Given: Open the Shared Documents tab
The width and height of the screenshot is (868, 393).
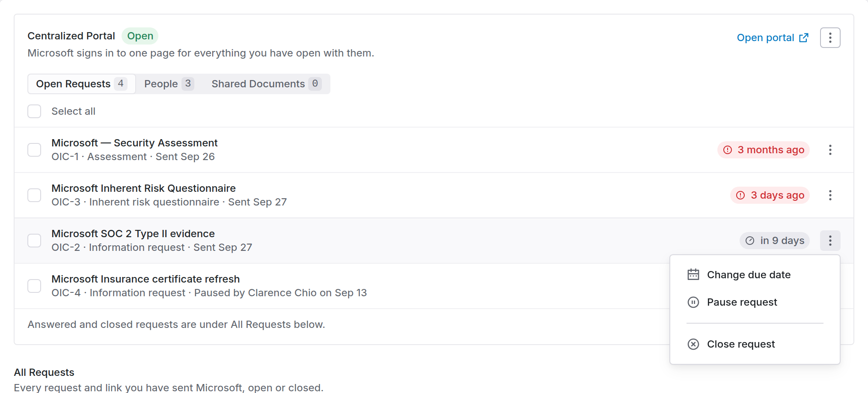Looking at the screenshot, I should [x=266, y=84].
